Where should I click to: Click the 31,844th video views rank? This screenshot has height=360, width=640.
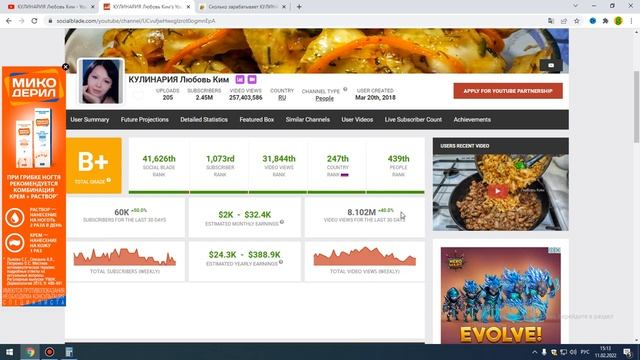click(279, 158)
